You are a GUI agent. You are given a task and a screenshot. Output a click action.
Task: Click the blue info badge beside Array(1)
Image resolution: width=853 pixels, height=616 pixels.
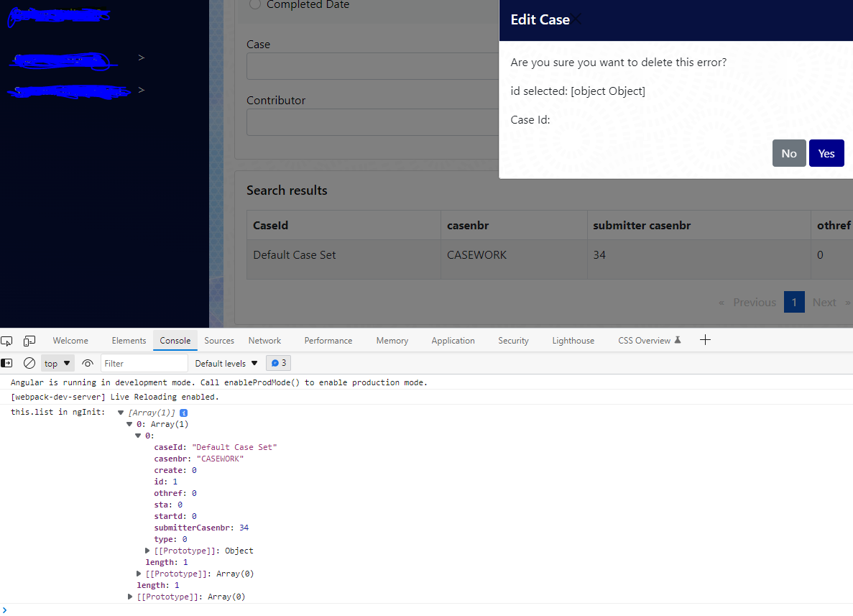[x=184, y=413]
